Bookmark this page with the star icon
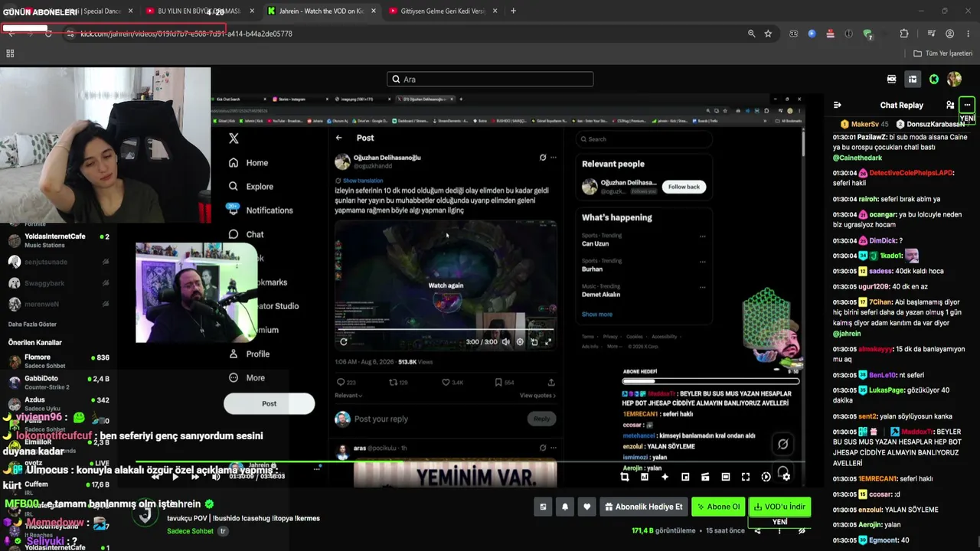 click(x=768, y=34)
